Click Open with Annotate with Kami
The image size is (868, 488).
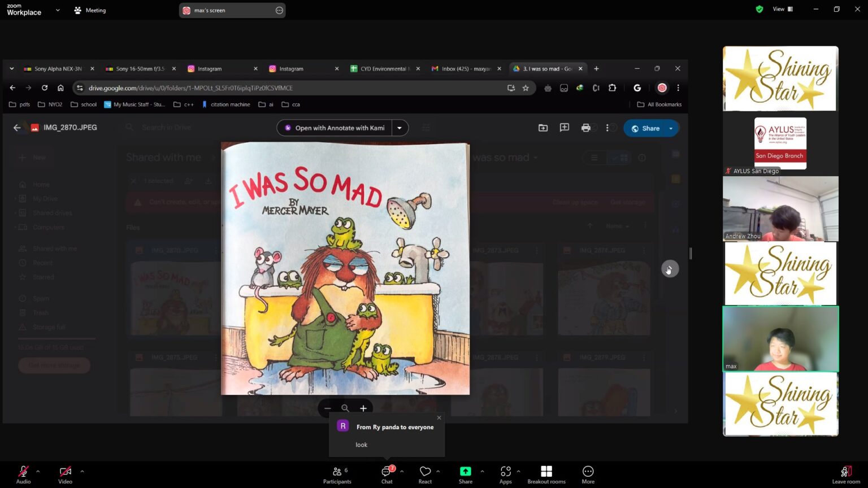click(x=334, y=128)
